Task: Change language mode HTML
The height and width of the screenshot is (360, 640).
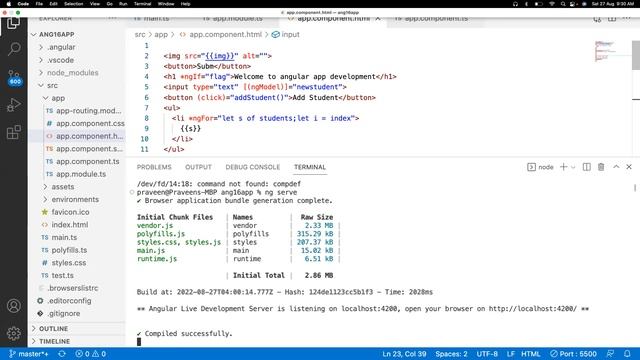Action: pyautogui.click(x=531, y=354)
